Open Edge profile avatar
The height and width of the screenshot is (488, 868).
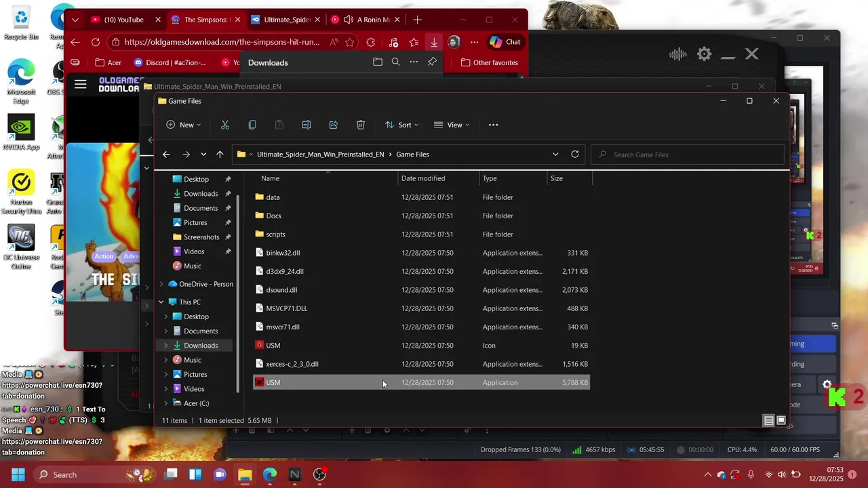[454, 42]
